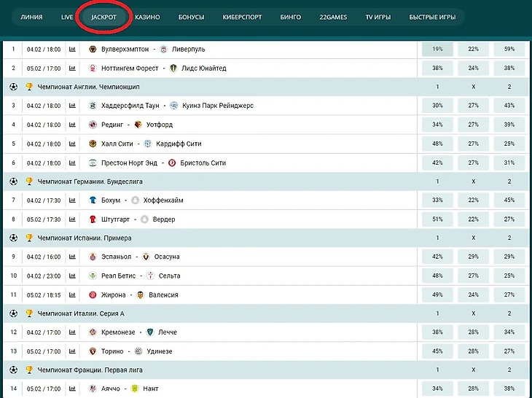This screenshot has height=398, width=532.
Task: Click the date 05.02 / 18:15 cell
Action: click(44, 294)
